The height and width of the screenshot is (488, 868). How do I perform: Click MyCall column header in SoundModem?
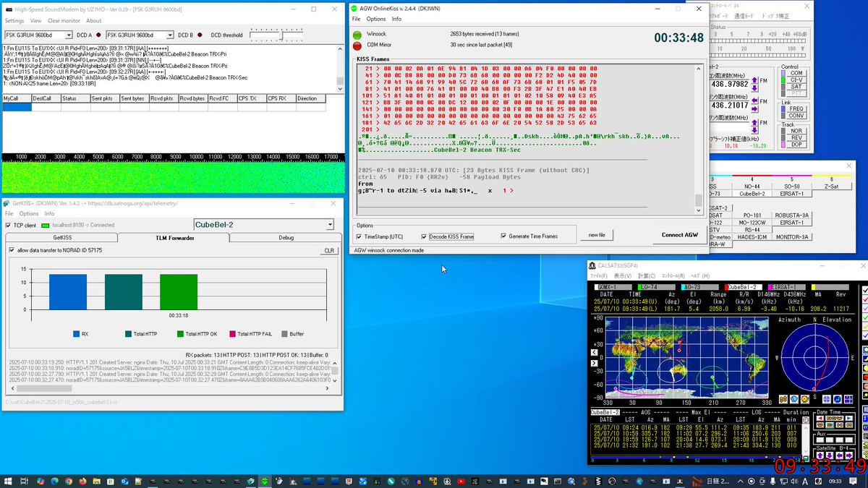(x=17, y=98)
